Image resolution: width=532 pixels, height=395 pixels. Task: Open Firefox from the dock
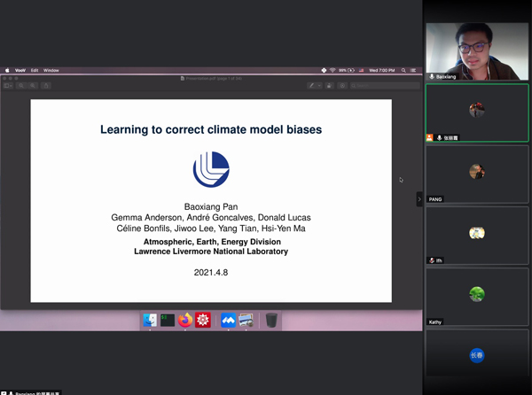[185, 320]
